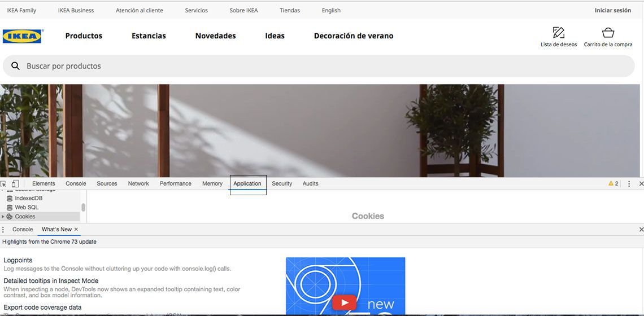
Task: Close the What's New tab
Action: 76,230
